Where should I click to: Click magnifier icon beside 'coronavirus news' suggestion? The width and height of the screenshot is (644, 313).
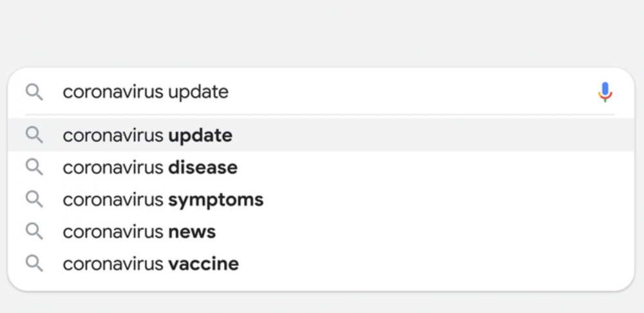[34, 231]
